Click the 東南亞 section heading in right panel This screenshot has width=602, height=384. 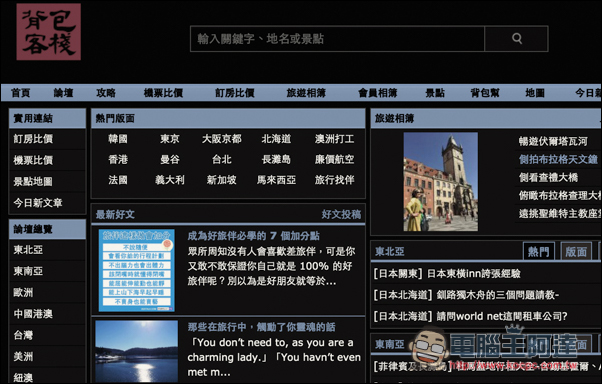390,344
